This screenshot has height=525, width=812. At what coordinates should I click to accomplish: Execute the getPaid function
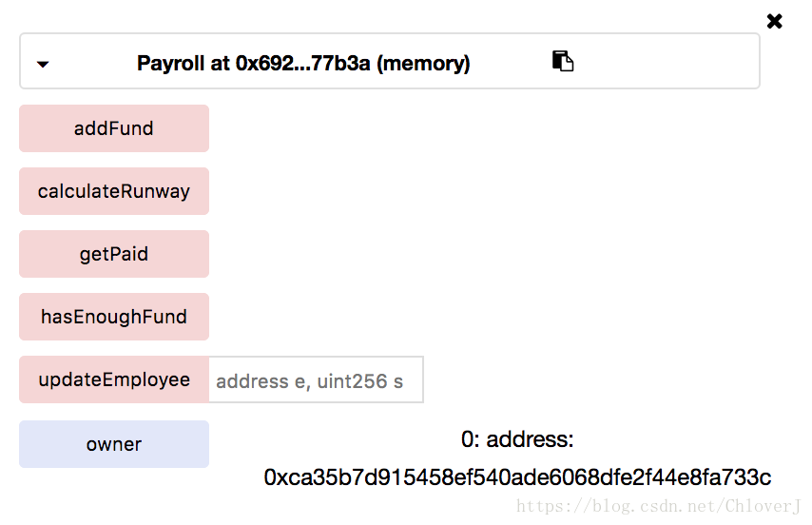pos(114,254)
